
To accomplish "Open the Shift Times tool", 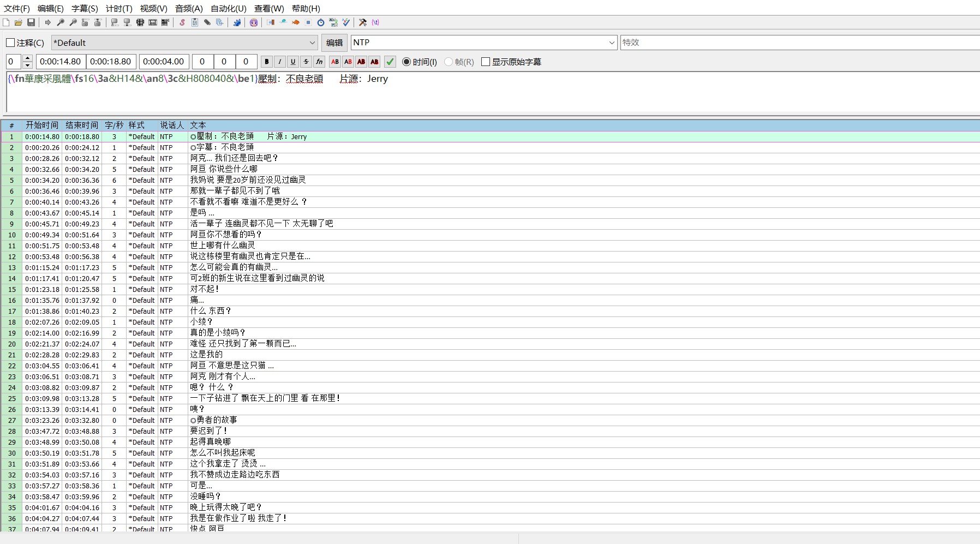I will (x=271, y=22).
